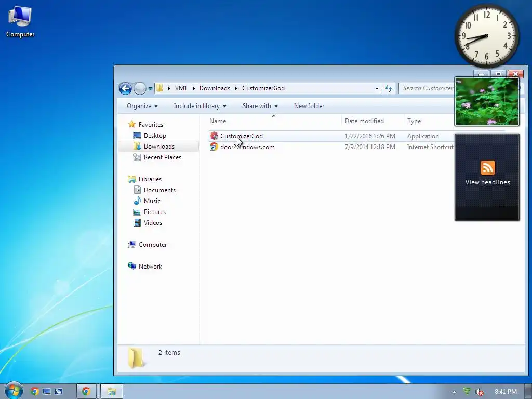Select Computer in navigation pane

[152, 245]
